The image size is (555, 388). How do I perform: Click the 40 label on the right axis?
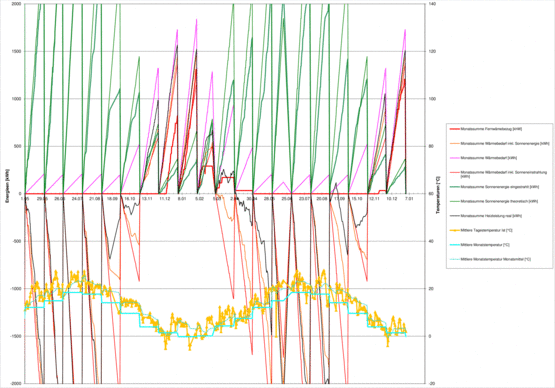pos(430,241)
